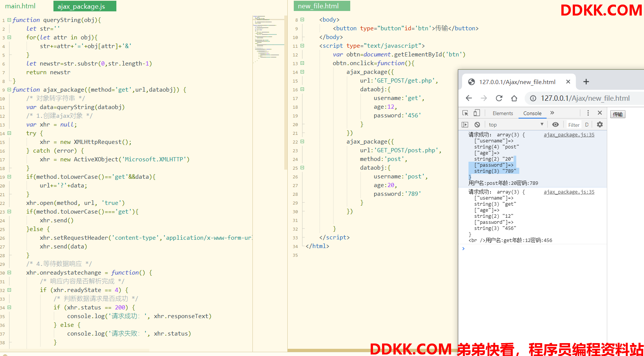The width and height of the screenshot is (644, 356).
Task: Click 'xhr.send(data)' code line
Action: 63,247
